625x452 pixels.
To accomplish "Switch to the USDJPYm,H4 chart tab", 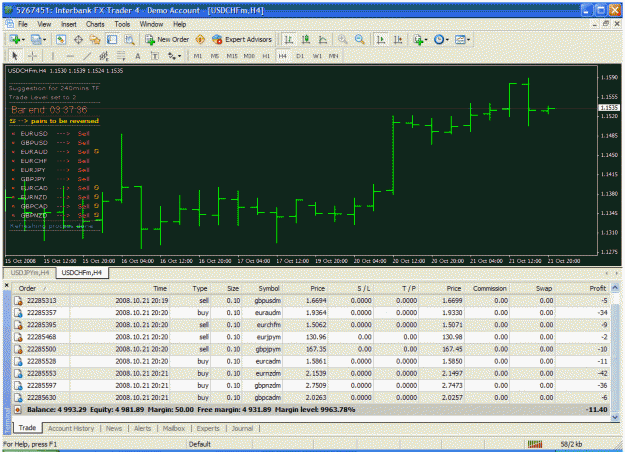I will pyautogui.click(x=30, y=273).
